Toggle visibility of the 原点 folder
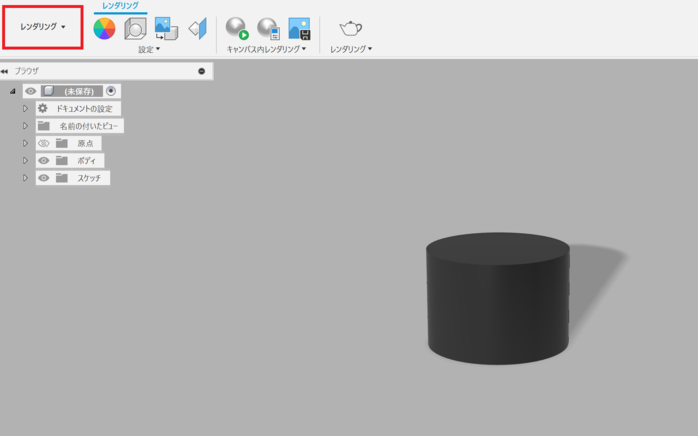 [44, 143]
